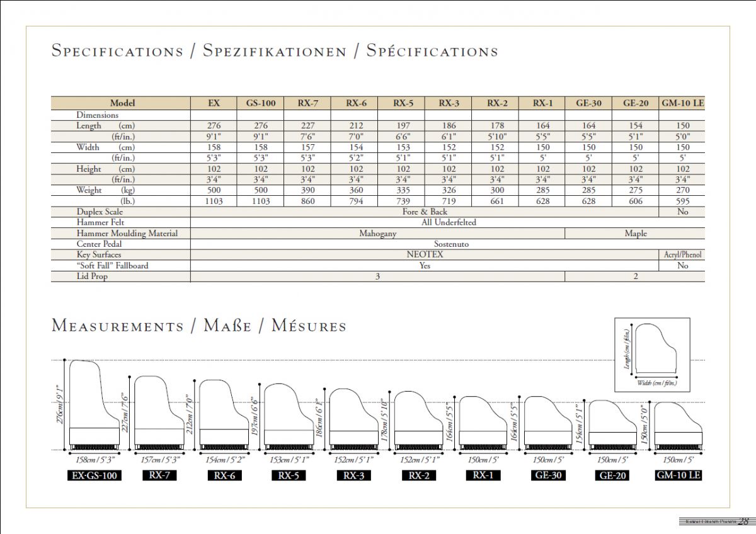Click the EX·GS-100 black label under piano outline
The image size is (756, 534).
(94, 475)
